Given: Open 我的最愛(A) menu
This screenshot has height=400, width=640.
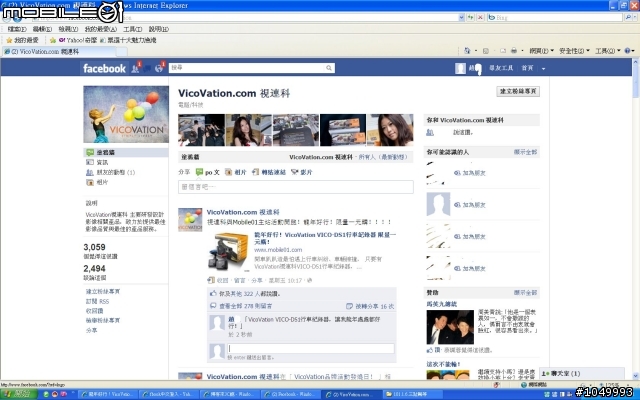Looking at the screenshot, I should click(100, 29).
